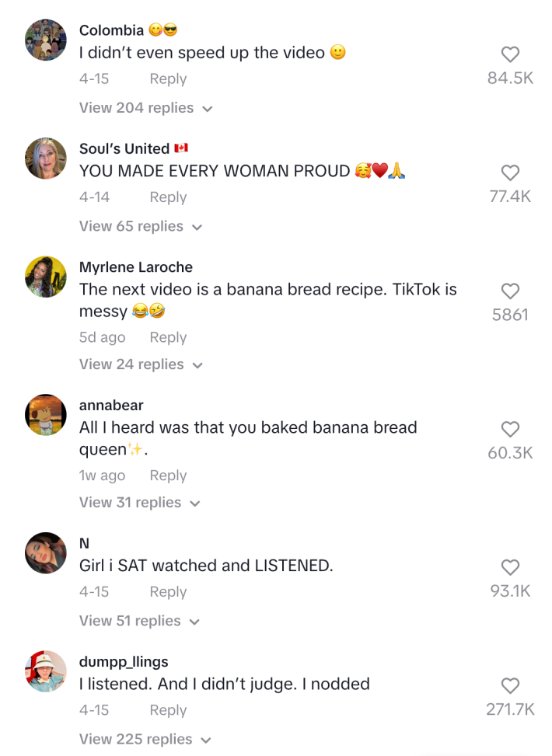Open Colombia's profile avatar
The width and height of the screenshot is (552, 756).
(x=45, y=39)
